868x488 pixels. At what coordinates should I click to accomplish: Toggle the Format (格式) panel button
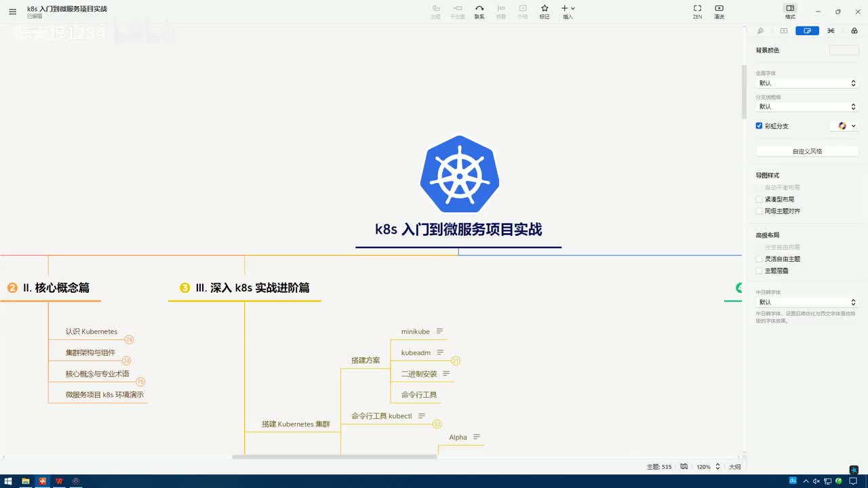(790, 12)
